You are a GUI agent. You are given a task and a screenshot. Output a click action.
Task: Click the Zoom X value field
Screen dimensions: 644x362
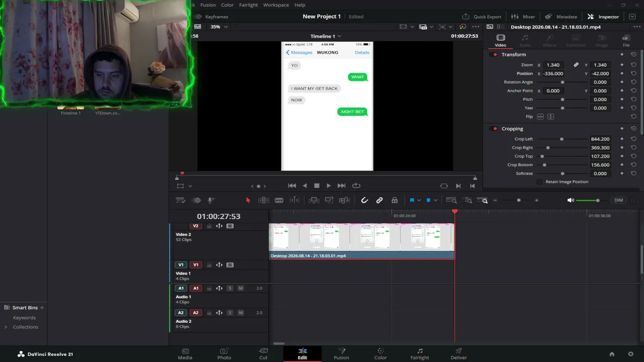point(553,65)
